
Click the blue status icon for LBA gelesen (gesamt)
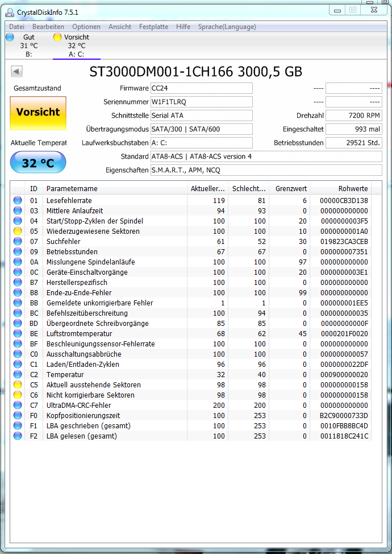point(18,436)
